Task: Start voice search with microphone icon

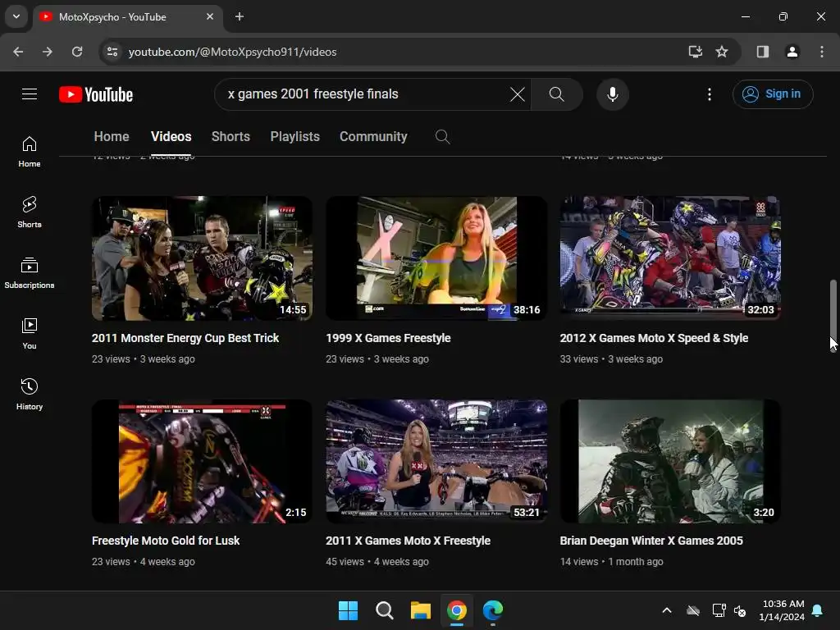Action: coord(612,94)
